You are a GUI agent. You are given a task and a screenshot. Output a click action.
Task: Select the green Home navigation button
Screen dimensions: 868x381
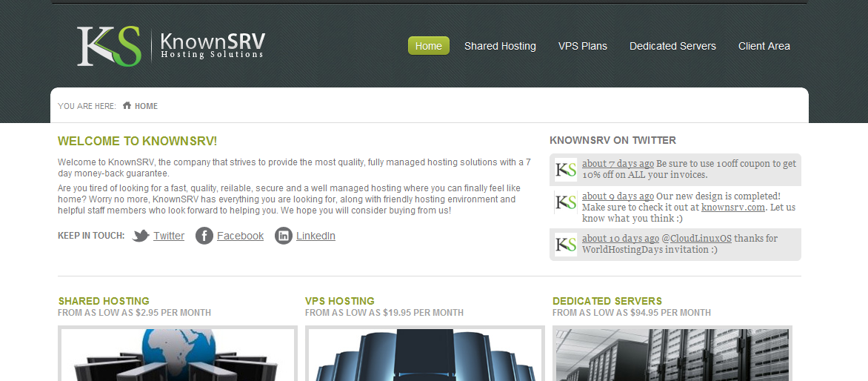429,46
